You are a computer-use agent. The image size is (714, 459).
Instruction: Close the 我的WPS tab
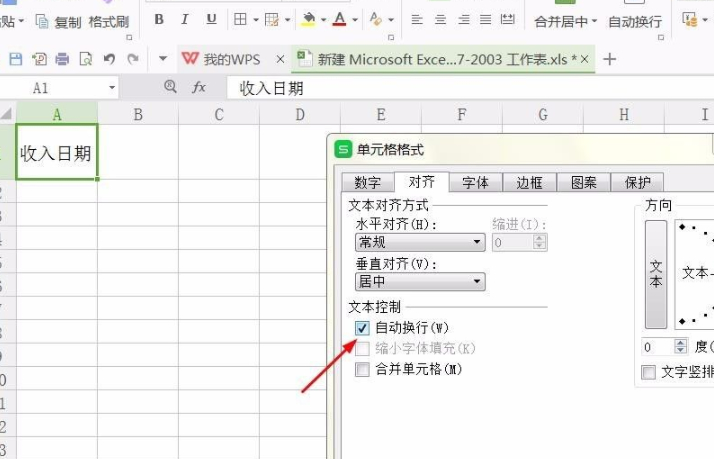[280, 59]
